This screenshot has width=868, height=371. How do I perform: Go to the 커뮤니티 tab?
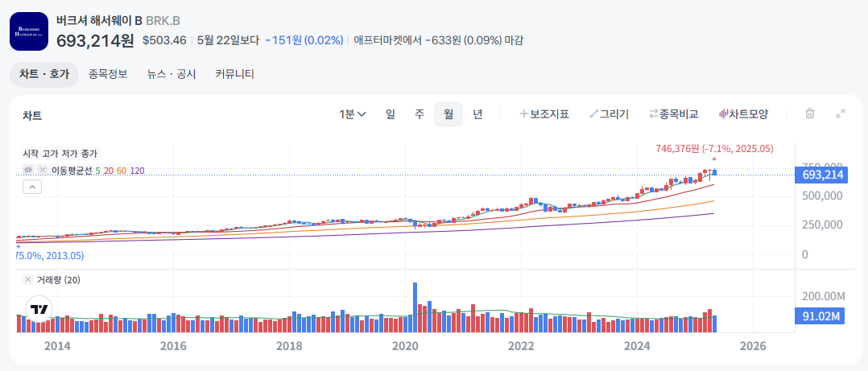235,75
